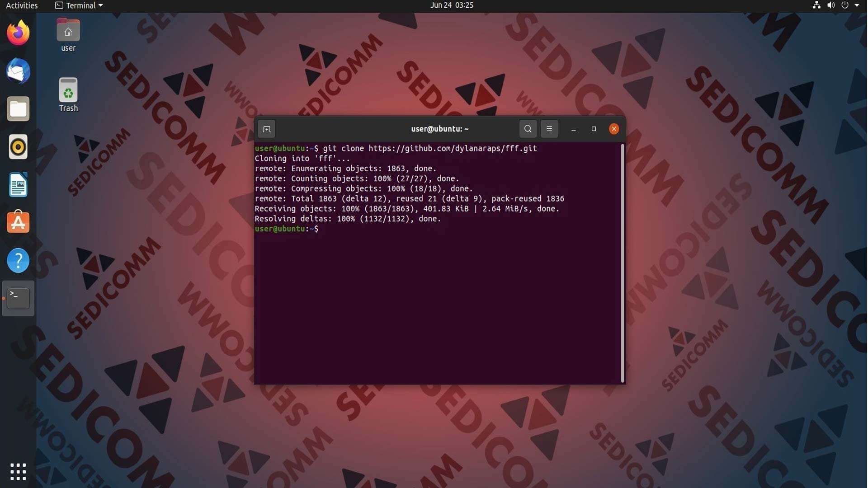Click the volume speaker icon in top bar

pyautogui.click(x=831, y=5)
